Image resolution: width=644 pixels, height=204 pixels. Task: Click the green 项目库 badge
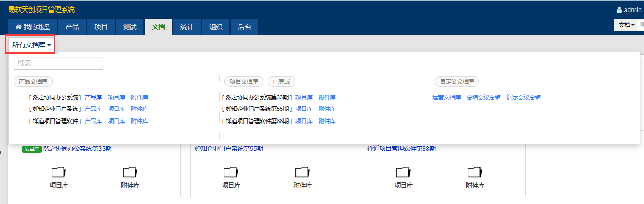tap(32, 149)
